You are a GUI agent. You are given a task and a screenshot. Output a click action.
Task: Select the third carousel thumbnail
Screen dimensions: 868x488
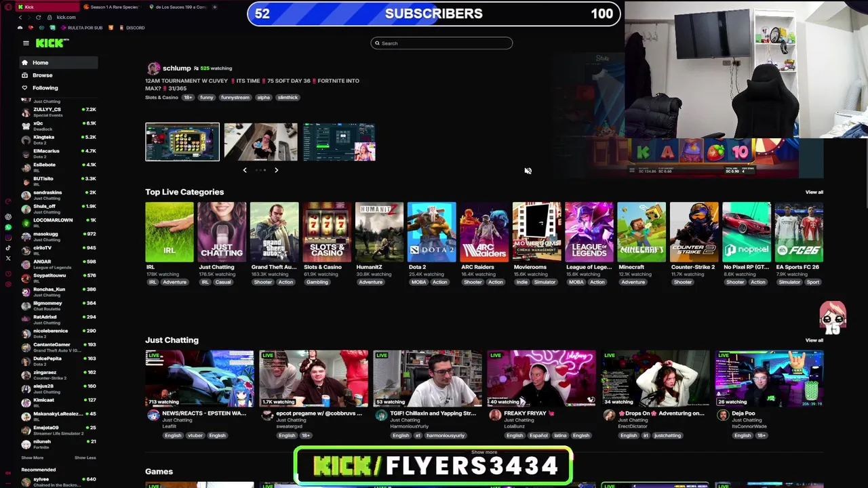tap(339, 142)
